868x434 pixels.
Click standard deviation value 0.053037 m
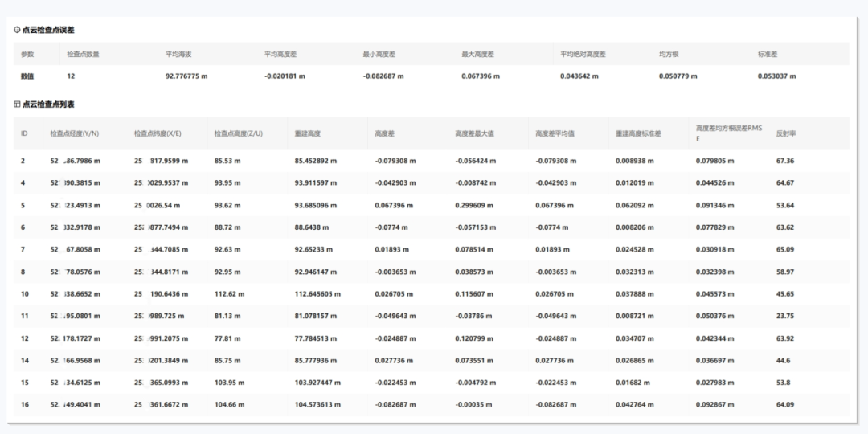tap(776, 76)
